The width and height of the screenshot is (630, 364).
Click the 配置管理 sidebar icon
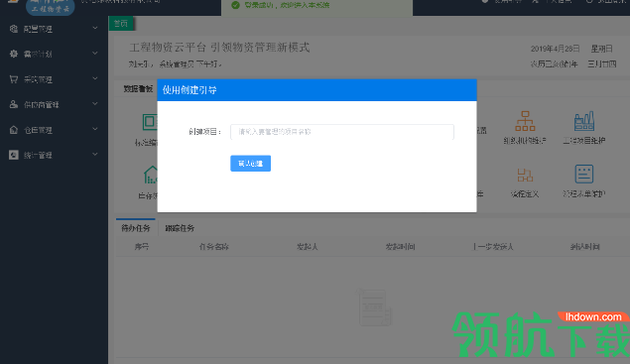point(14,29)
